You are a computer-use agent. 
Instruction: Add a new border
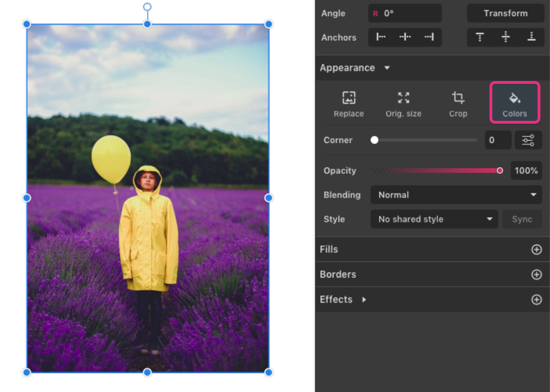click(x=536, y=274)
